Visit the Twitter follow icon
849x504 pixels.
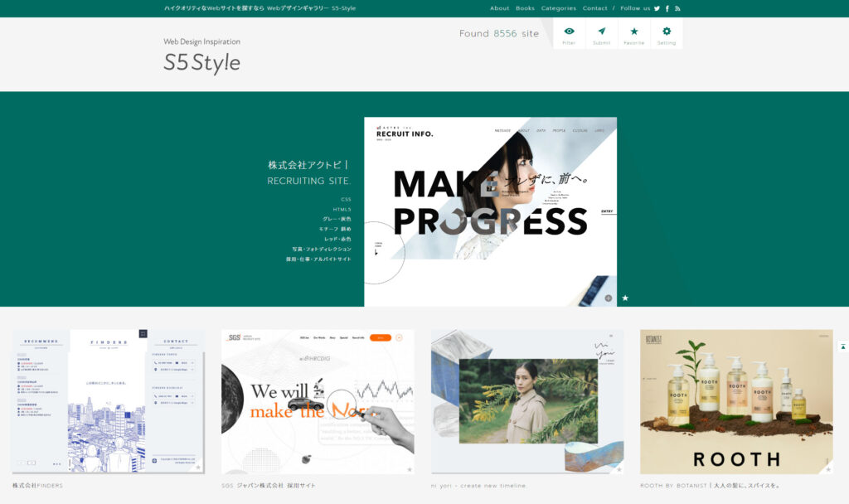pyautogui.click(x=657, y=8)
